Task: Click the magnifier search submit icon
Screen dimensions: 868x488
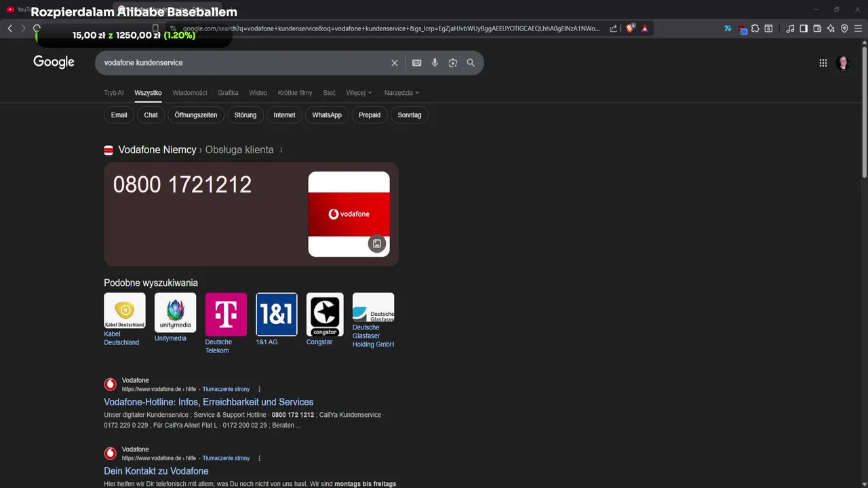Action: (x=471, y=62)
